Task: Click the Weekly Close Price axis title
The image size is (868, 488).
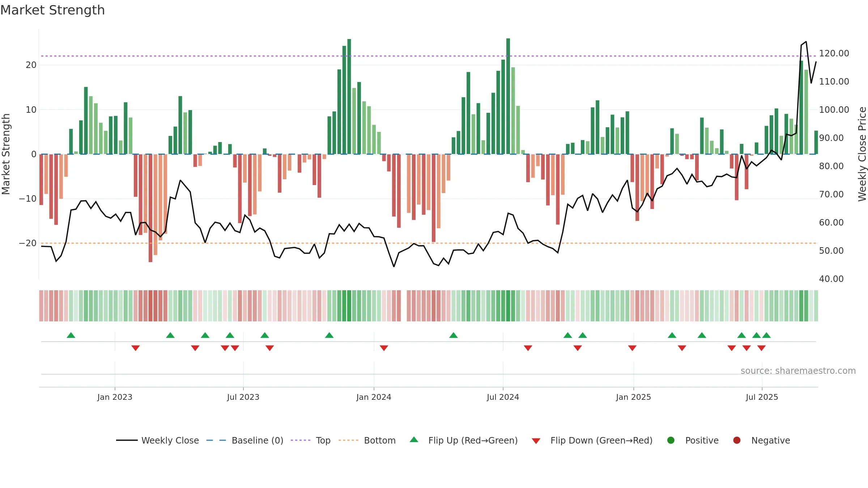Action: point(862,154)
